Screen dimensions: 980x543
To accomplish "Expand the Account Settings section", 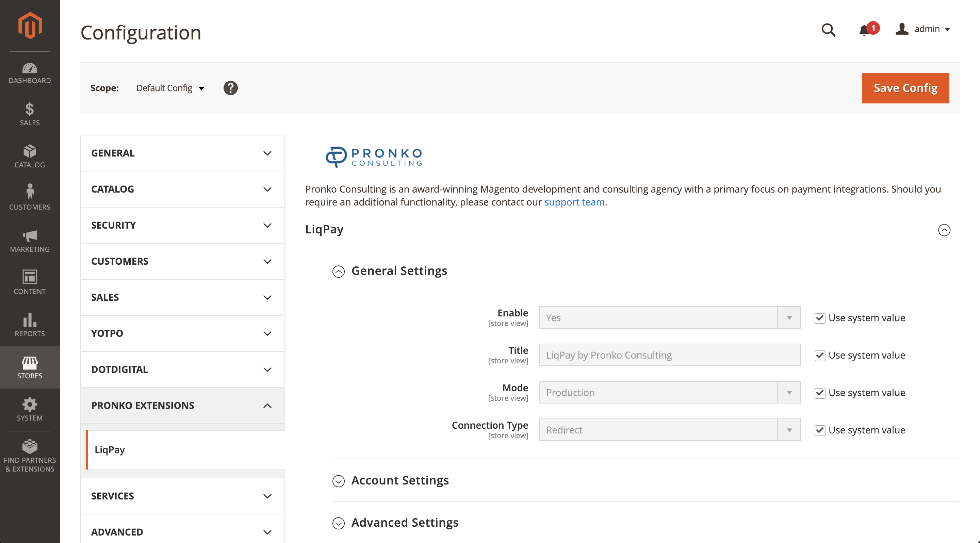I will pos(399,480).
